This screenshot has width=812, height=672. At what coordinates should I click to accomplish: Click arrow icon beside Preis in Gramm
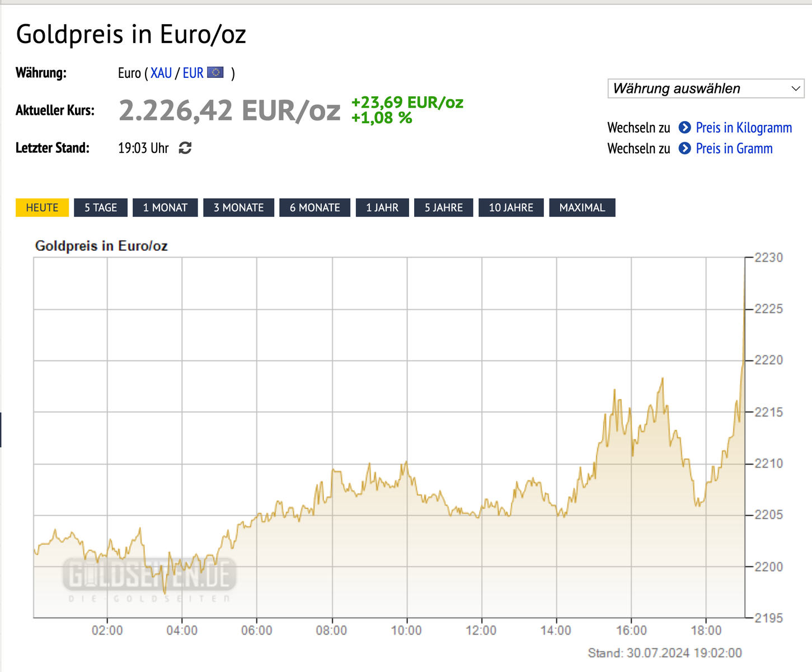click(684, 148)
